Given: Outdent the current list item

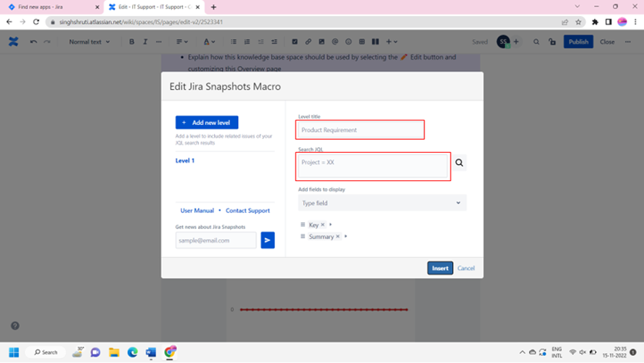Looking at the screenshot, I should 260,41.
